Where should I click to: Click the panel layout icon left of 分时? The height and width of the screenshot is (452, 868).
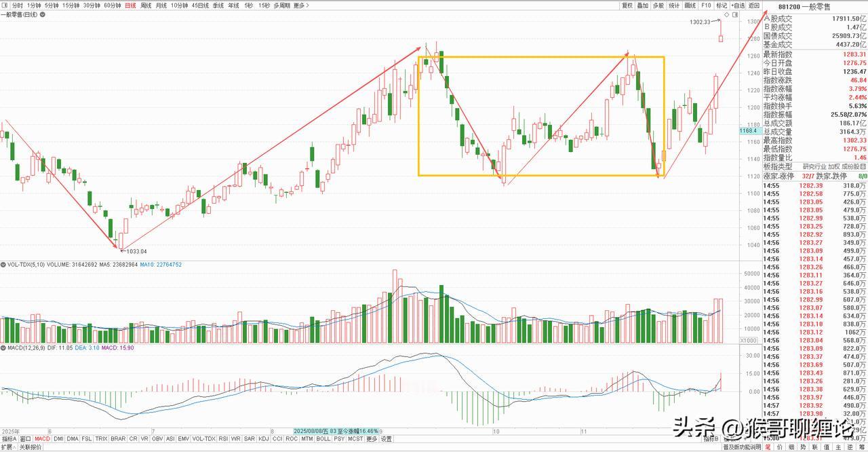coord(5,5)
